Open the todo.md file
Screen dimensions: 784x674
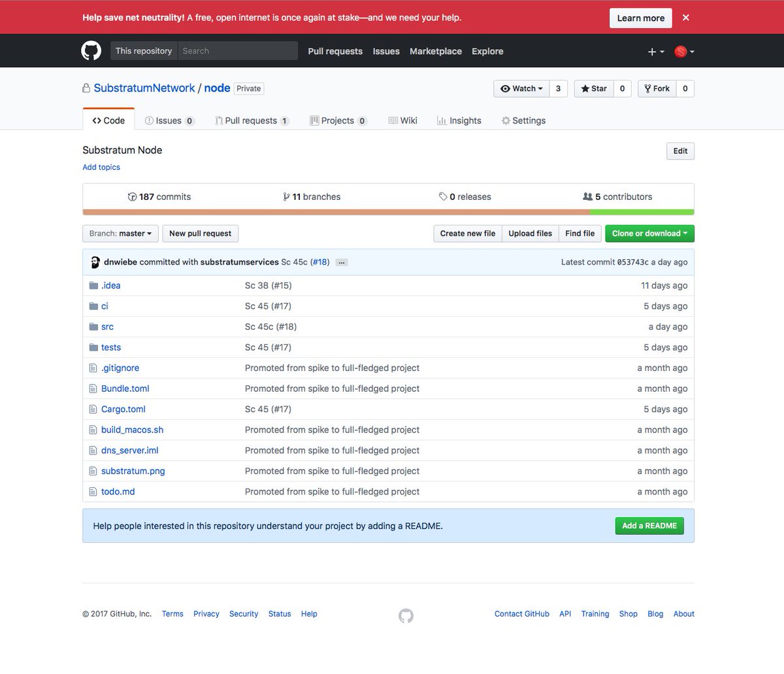click(x=118, y=492)
